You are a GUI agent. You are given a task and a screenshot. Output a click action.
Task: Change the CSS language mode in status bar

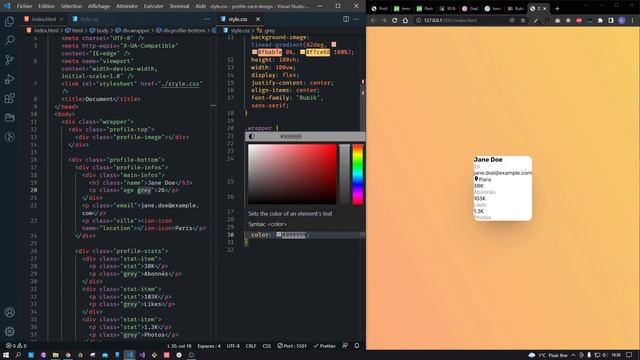[x=267, y=346]
